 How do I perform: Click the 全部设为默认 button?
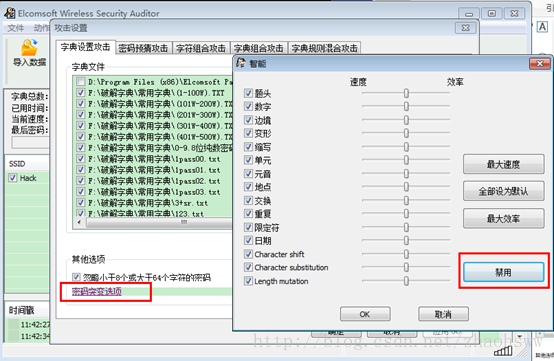[503, 191]
